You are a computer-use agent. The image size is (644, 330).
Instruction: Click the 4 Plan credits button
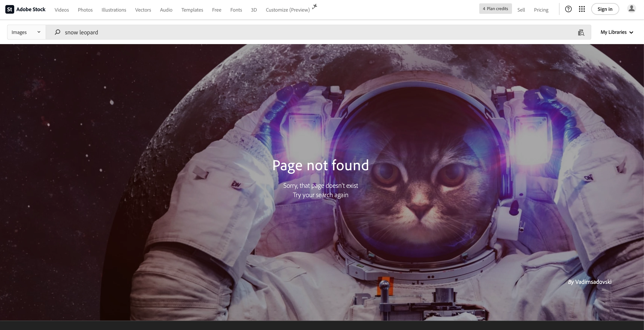click(x=495, y=9)
